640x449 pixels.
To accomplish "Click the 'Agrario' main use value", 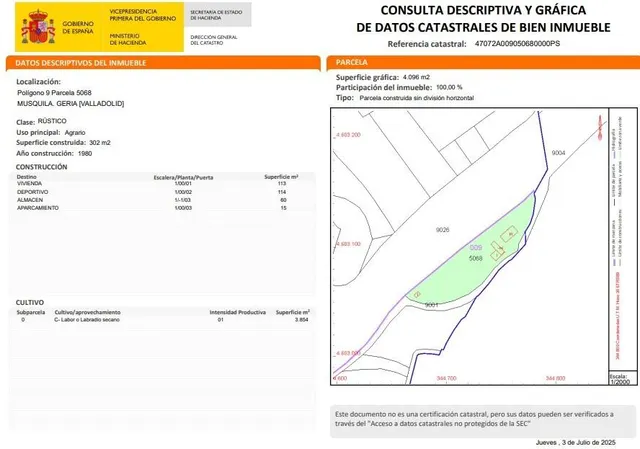I will 75,132.
